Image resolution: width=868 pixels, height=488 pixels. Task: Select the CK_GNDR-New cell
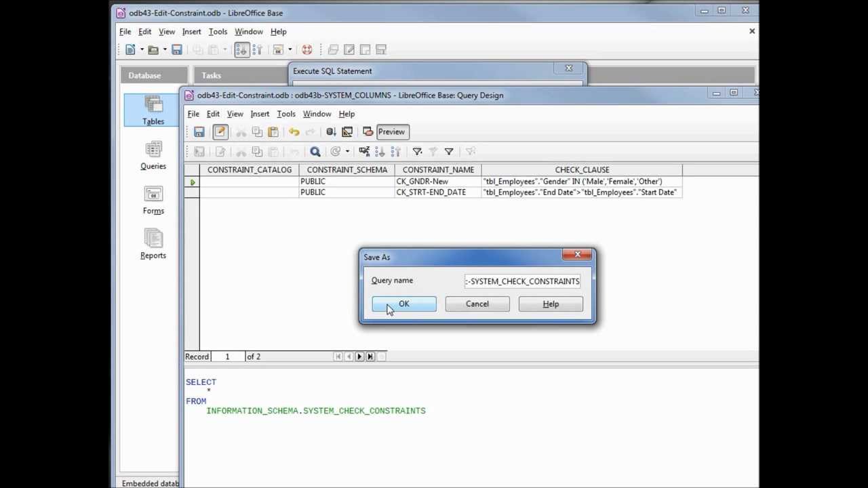[438, 181]
